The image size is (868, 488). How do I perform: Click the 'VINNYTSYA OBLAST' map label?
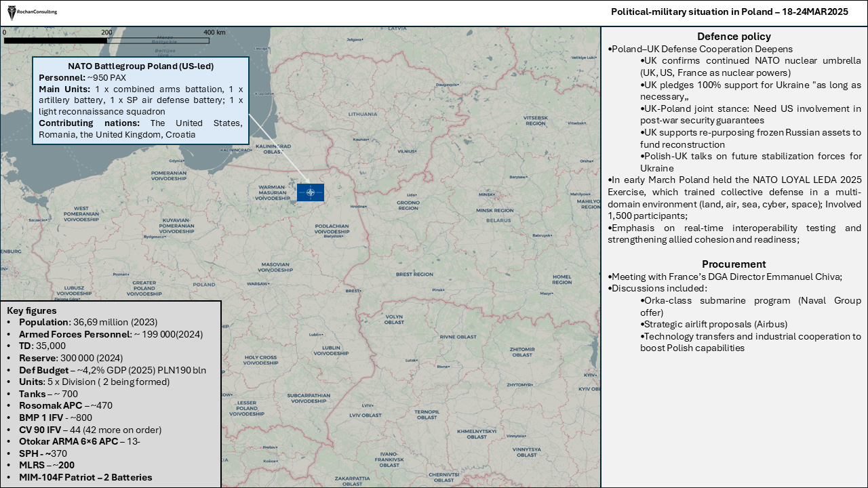(527, 451)
